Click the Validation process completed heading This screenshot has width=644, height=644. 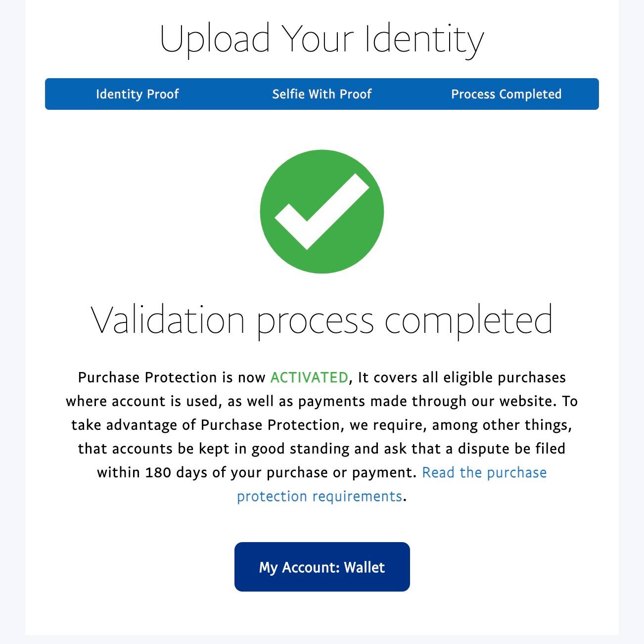(x=322, y=320)
